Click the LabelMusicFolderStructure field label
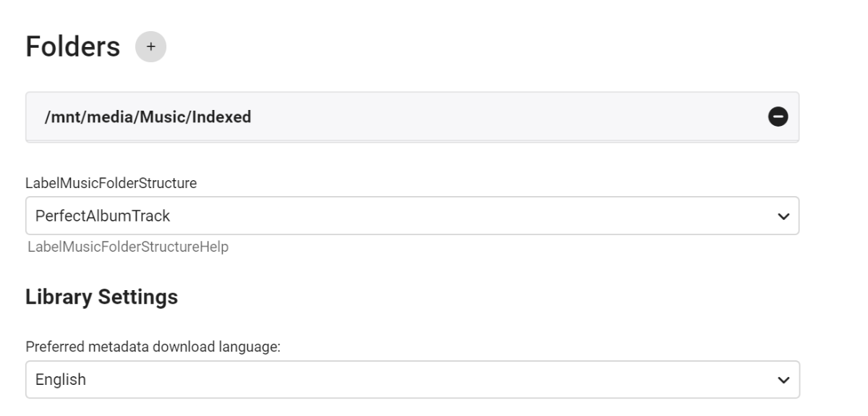 (111, 184)
